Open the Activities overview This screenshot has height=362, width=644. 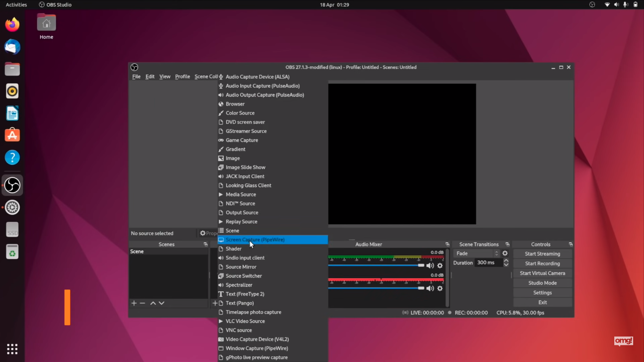17,5
